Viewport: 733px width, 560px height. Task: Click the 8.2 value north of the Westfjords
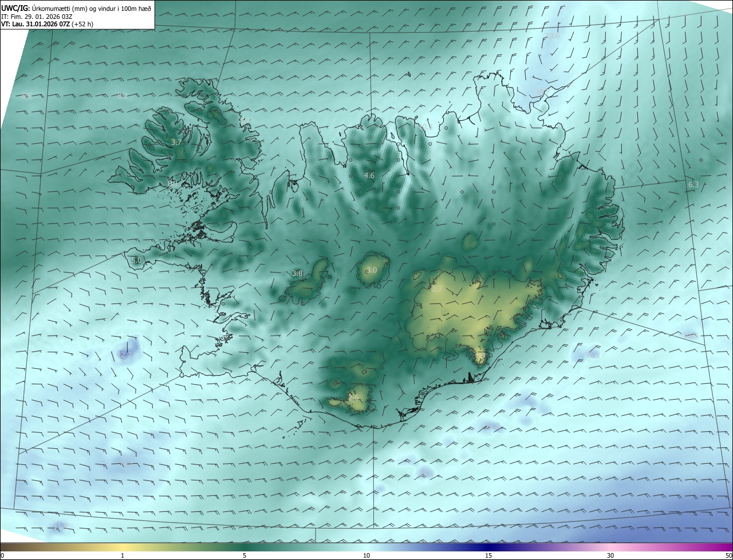pyautogui.click(x=123, y=96)
